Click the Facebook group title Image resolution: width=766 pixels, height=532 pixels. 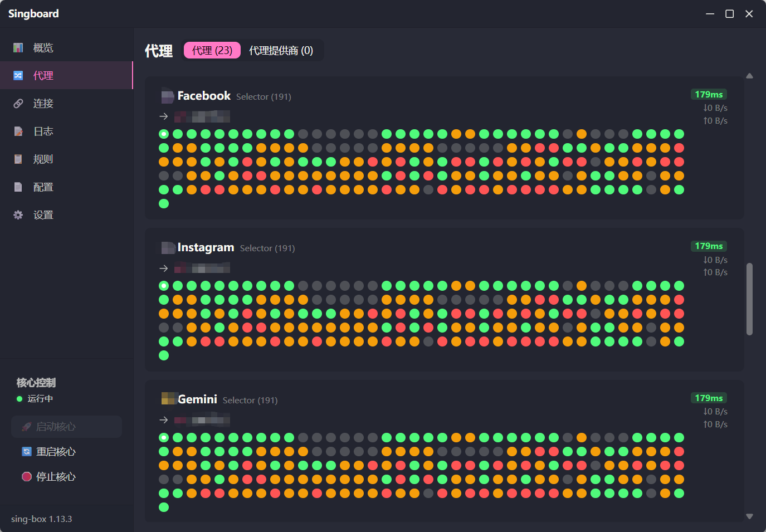tap(204, 96)
